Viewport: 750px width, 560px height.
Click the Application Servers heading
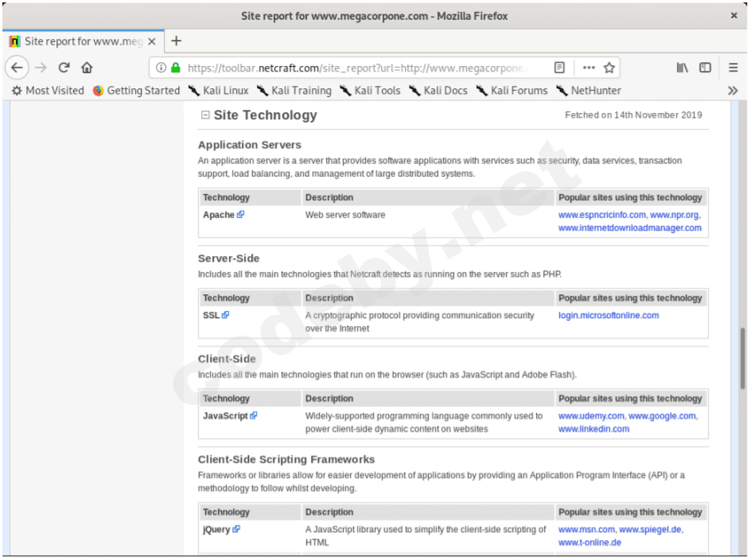click(250, 145)
